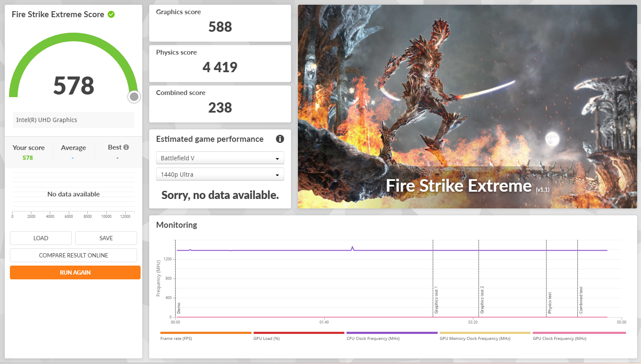This screenshot has width=641, height=364.
Task: Click the Physics score value 4 419
Action: [x=220, y=67]
